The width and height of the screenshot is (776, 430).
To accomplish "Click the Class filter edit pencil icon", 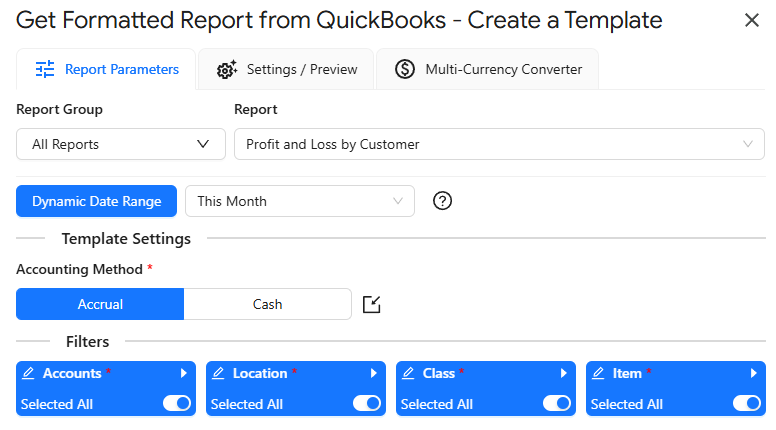I will point(408,373).
